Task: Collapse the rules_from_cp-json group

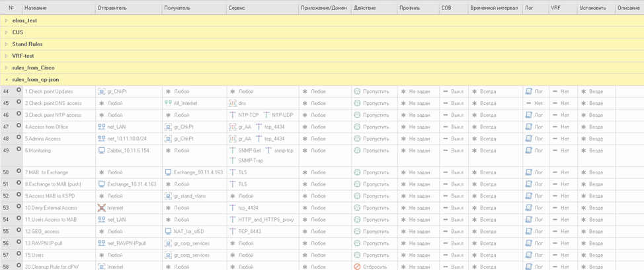Action: coord(7,80)
